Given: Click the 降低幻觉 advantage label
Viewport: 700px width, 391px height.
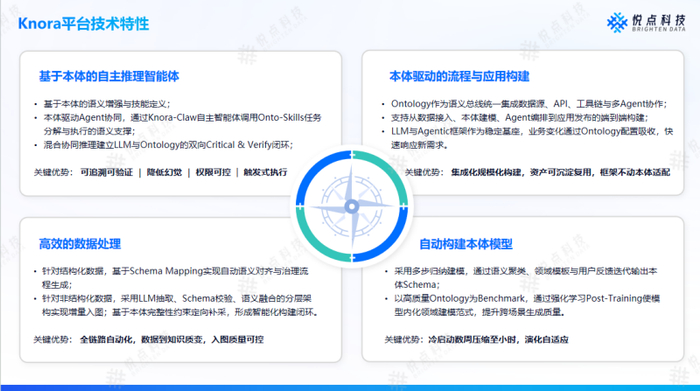Looking at the screenshot, I should (164, 172).
